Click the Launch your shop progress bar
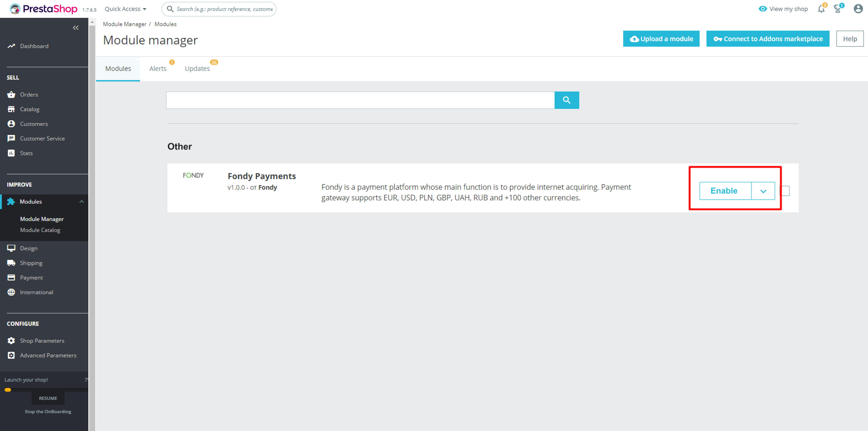The height and width of the screenshot is (431, 868). tap(46, 390)
